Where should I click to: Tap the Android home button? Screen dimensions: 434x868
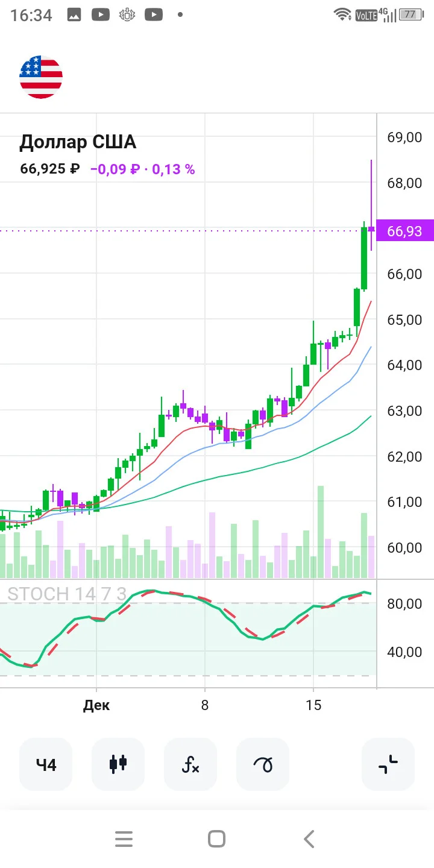point(216,838)
